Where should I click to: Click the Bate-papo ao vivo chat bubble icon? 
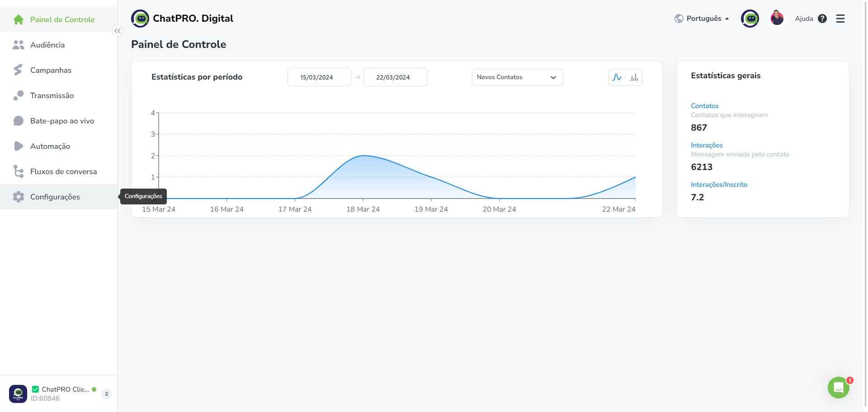point(19,121)
